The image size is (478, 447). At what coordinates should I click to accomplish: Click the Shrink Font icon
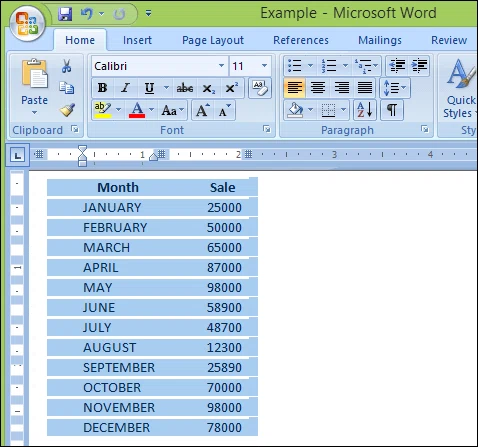pyautogui.click(x=225, y=110)
